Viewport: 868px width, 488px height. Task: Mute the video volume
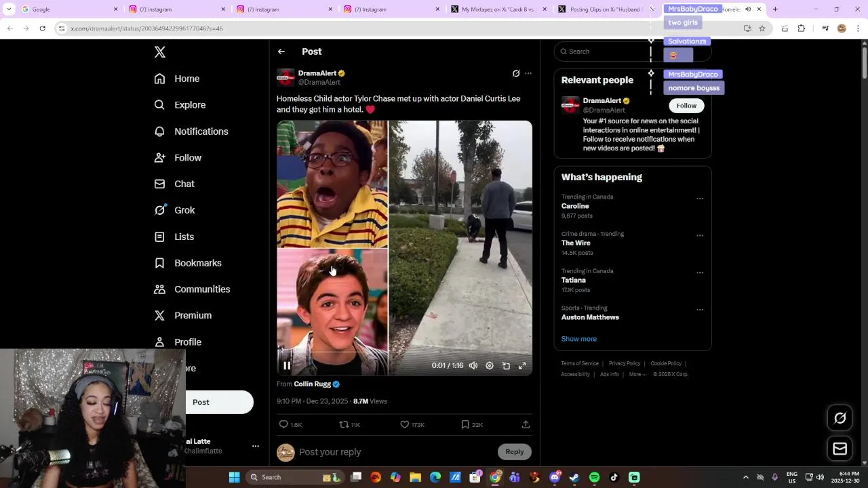pos(473,366)
